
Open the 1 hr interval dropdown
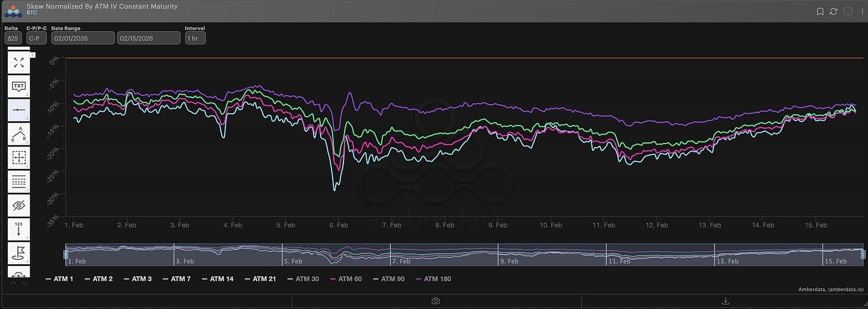pyautogui.click(x=195, y=38)
